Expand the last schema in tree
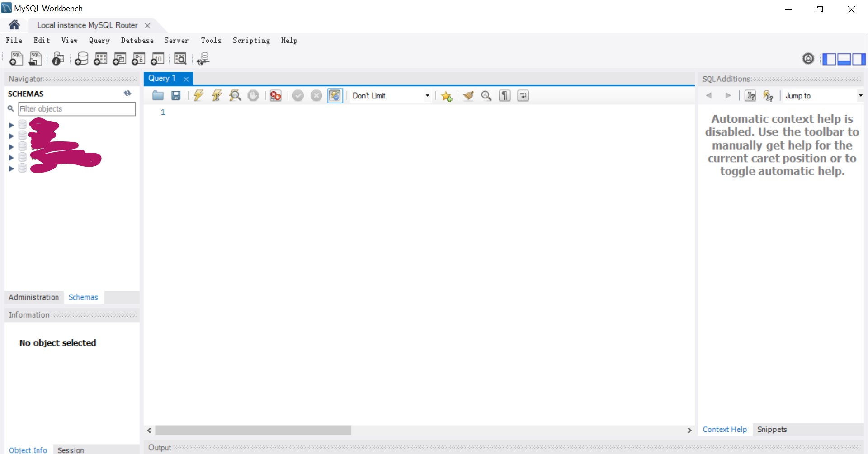 (x=11, y=168)
